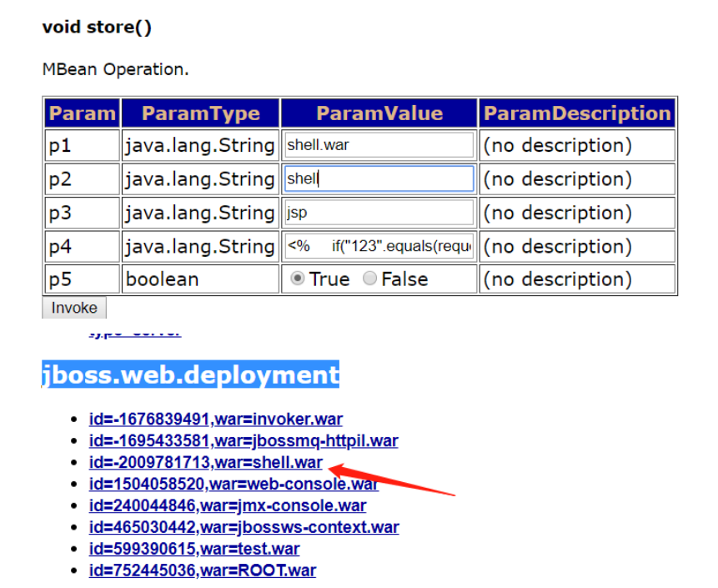Click the p1 parameter name cell

pos(83,145)
